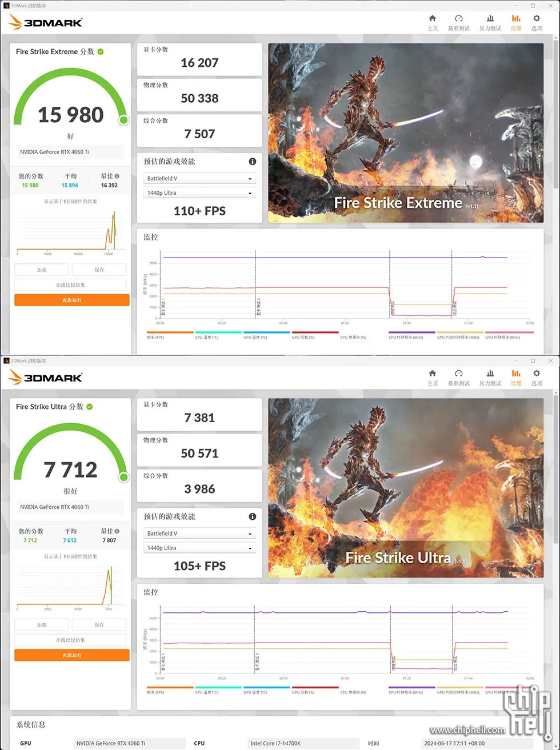This screenshot has width=560, height=750.
Task: Click 加载 button in Fire Strike Ultra window
Action: click(x=42, y=625)
